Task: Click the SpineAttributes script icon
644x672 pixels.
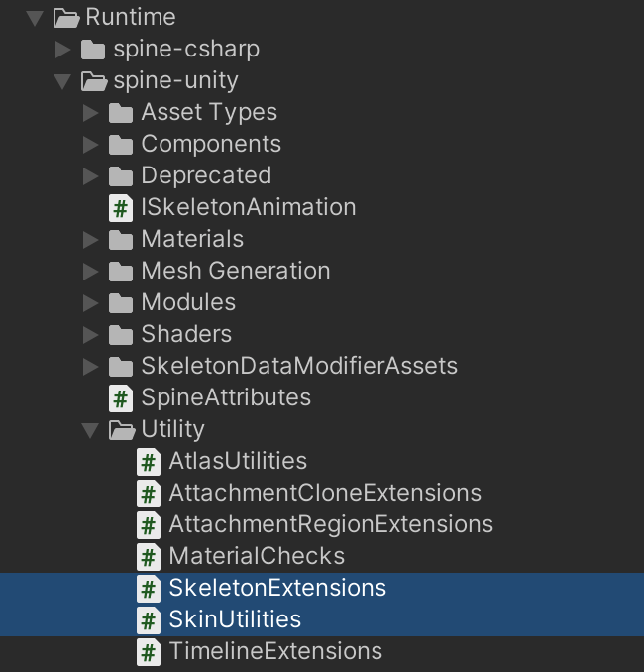Action: click(x=121, y=398)
